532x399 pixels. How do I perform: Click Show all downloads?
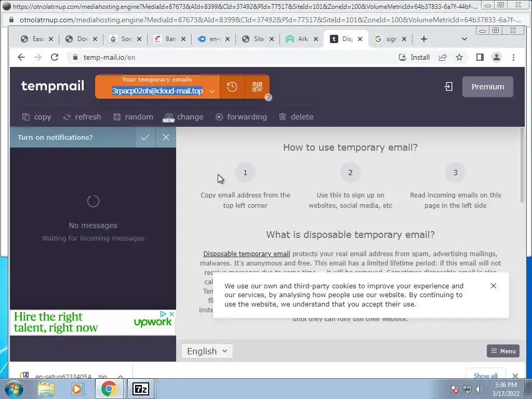[x=486, y=376]
